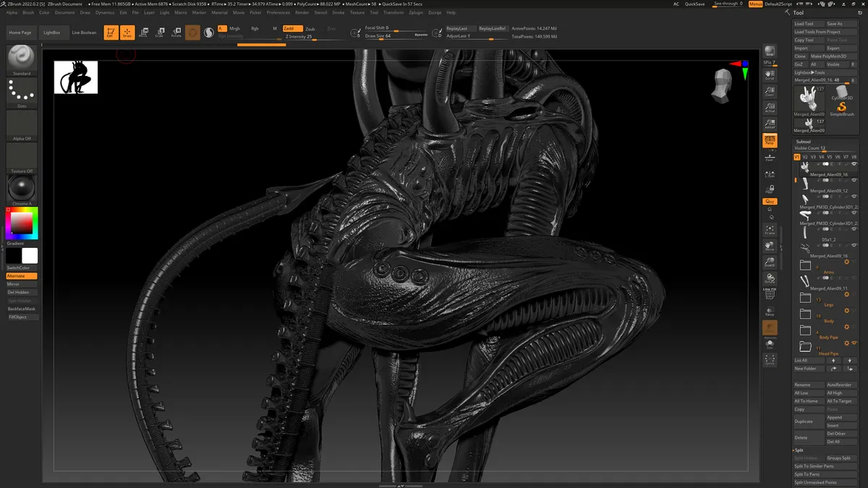868x488 pixels.
Task: Toggle Perspective view button
Action: point(770,140)
